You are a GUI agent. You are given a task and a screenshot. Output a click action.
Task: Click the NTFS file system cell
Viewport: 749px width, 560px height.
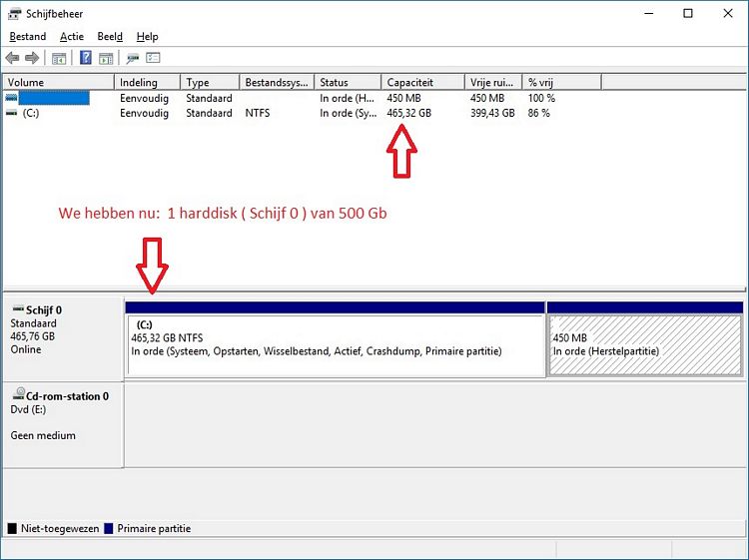[x=258, y=113]
